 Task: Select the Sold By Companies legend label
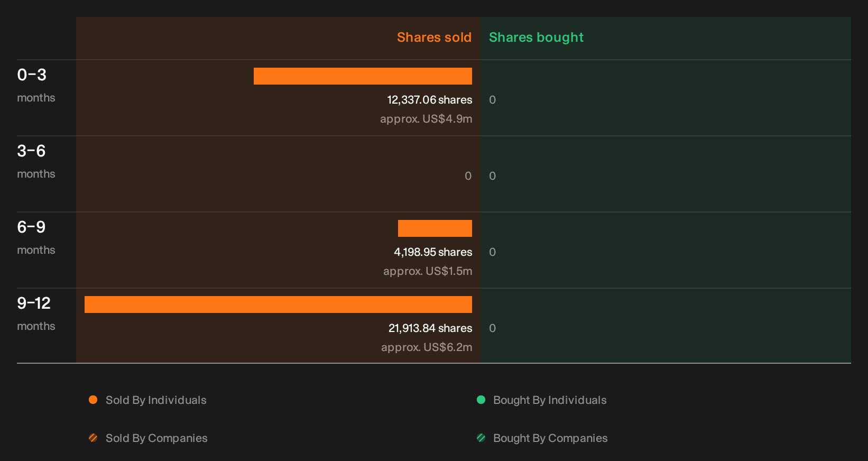tap(156, 438)
